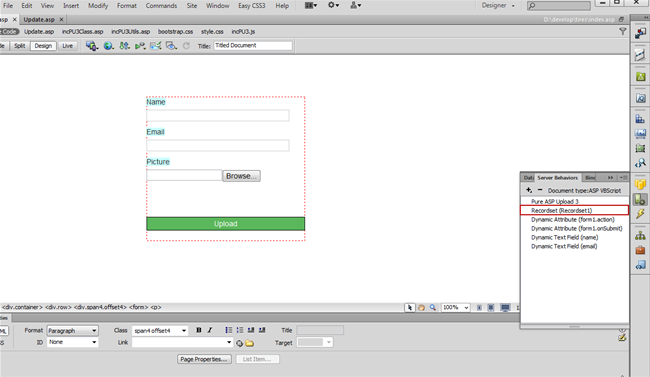Screen dimensions: 650x377
Task: Click the Refresh Design View icon
Action: pyautogui.click(x=187, y=46)
